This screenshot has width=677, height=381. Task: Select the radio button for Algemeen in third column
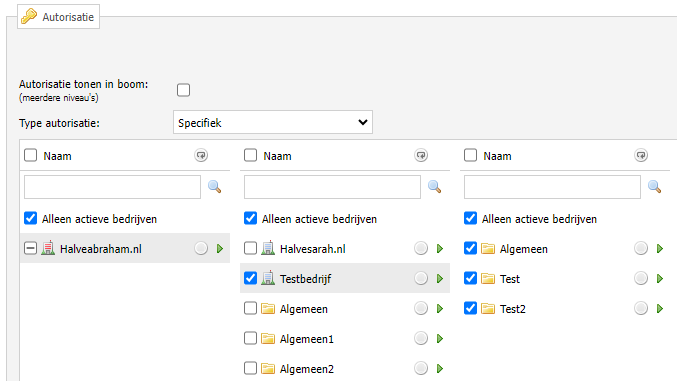641,248
